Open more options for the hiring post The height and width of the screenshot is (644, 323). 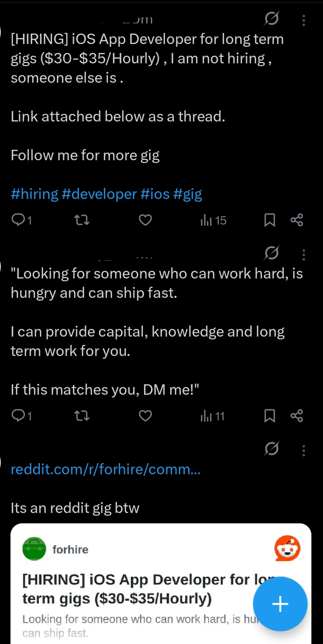[304, 20]
